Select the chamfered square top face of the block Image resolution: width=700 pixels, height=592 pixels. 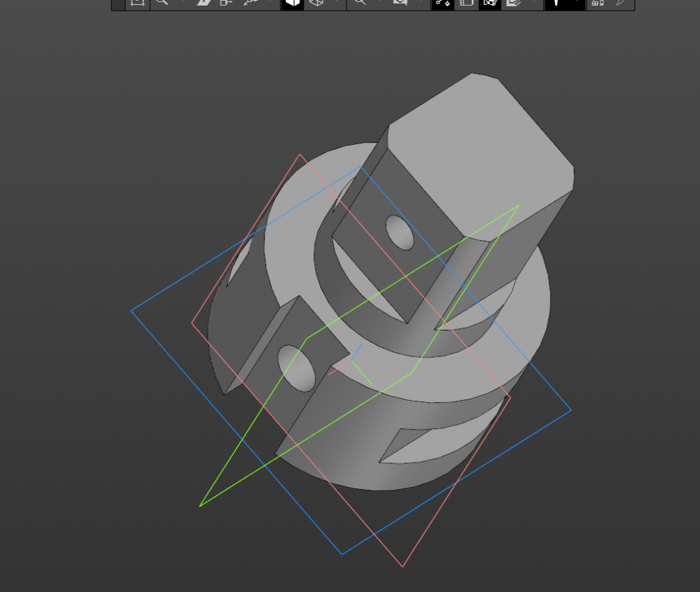pos(481,156)
